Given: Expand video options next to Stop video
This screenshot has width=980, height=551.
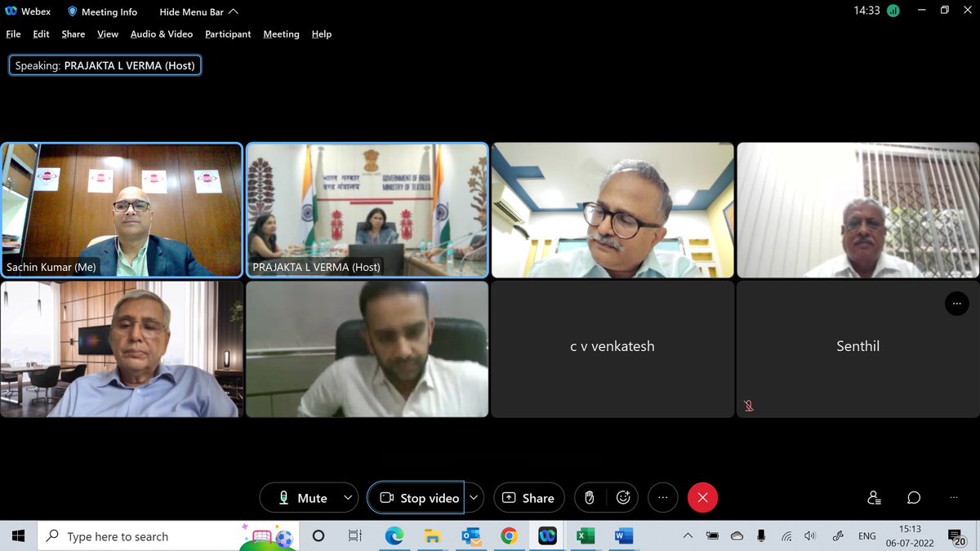Looking at the screenshot, I should [x=473, y=497].
